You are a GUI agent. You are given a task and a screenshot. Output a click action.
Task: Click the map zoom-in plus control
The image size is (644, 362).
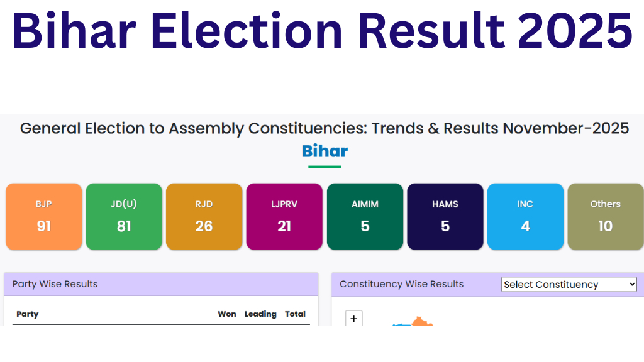click(353, 318)
